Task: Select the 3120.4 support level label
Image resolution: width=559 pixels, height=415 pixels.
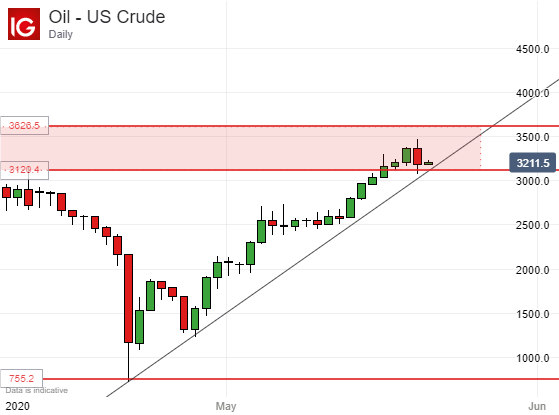Action: 25,170
